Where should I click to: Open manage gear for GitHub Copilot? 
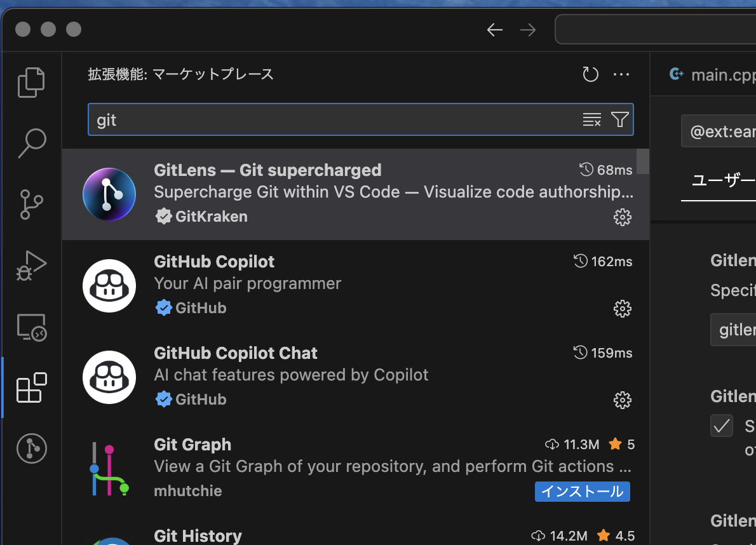pyautogui.click(x=623, y=309)
